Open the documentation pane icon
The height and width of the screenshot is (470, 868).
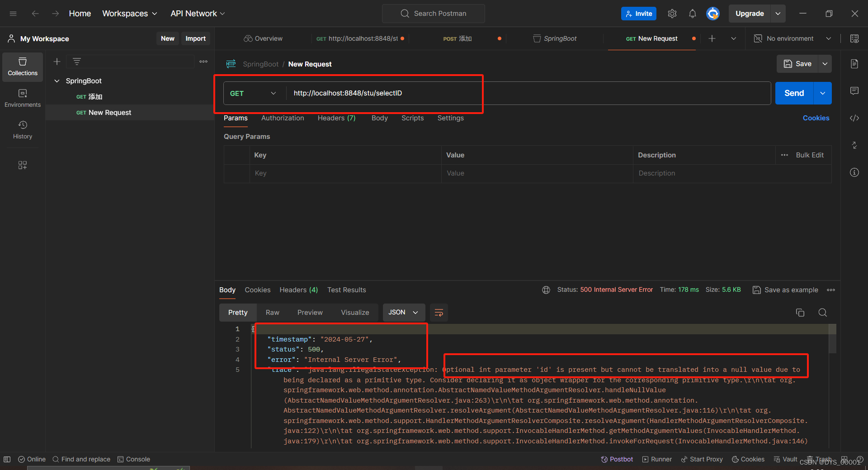click(x=854, y=64)
